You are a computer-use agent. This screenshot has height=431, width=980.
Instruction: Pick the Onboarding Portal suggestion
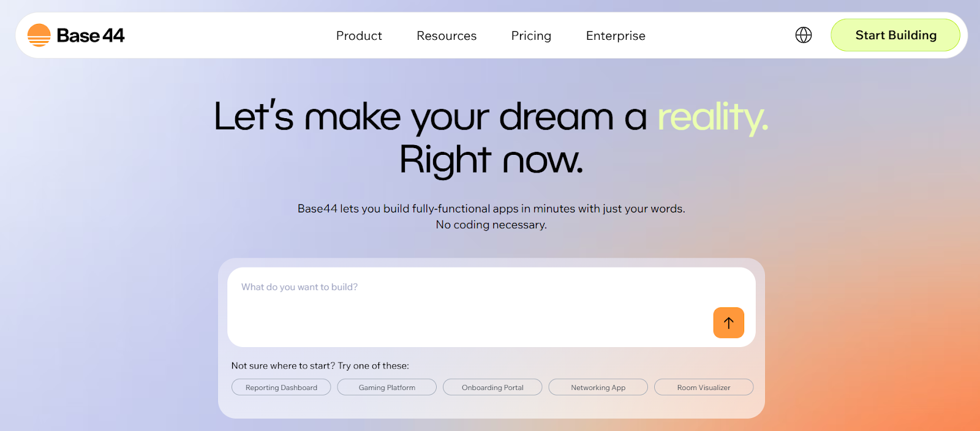492,388
